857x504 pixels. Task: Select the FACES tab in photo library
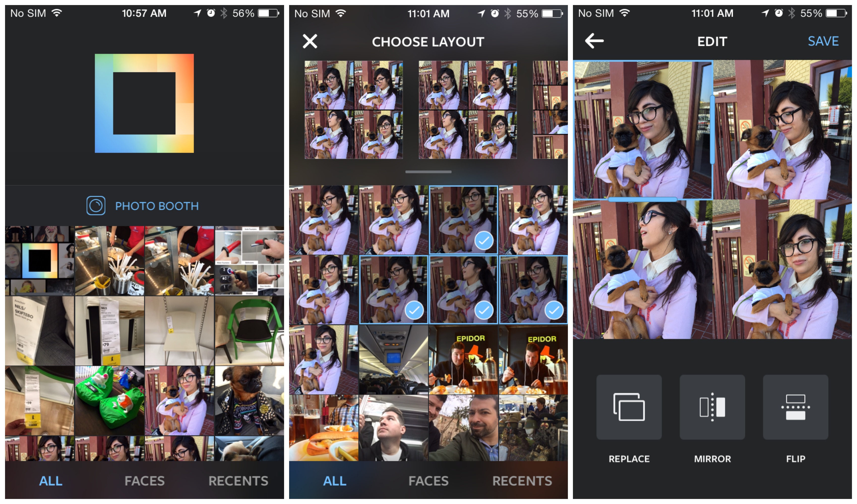[143, 486]
